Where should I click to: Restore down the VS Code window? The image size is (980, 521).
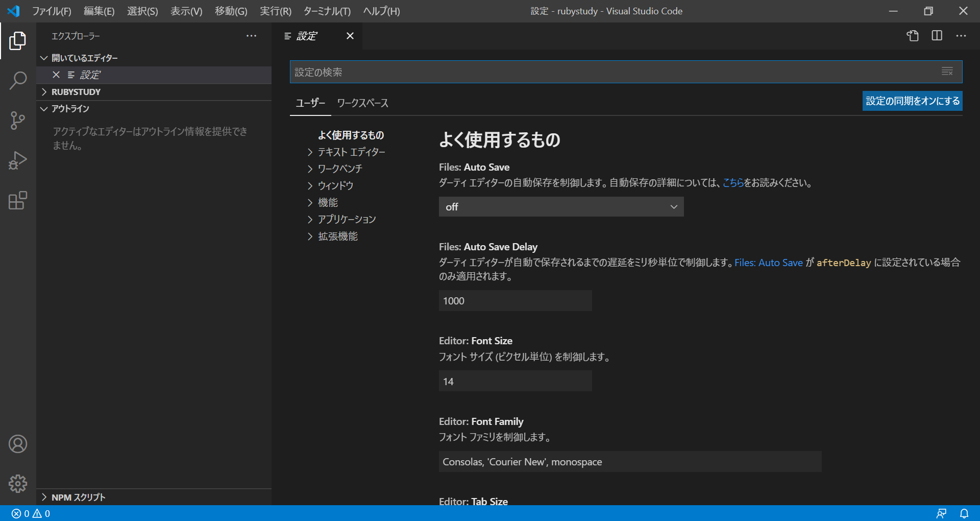pyautogui.click(x=928, y=11)
